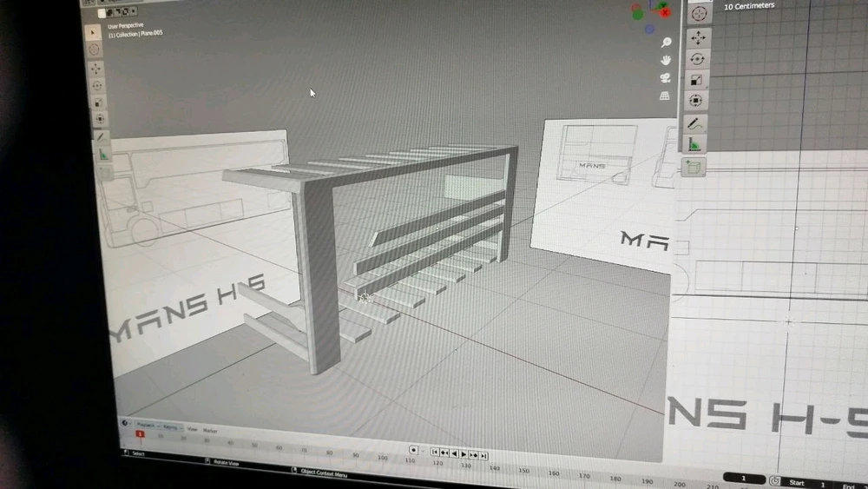
Task: Click the zoom magnifier navigation icon
Action: pyautogui.click(x=667, y=43)
